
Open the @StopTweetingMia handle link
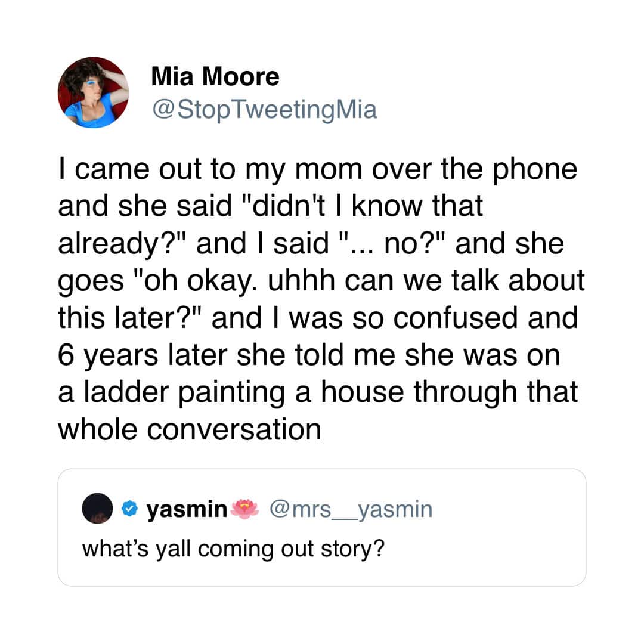point(265,110)
